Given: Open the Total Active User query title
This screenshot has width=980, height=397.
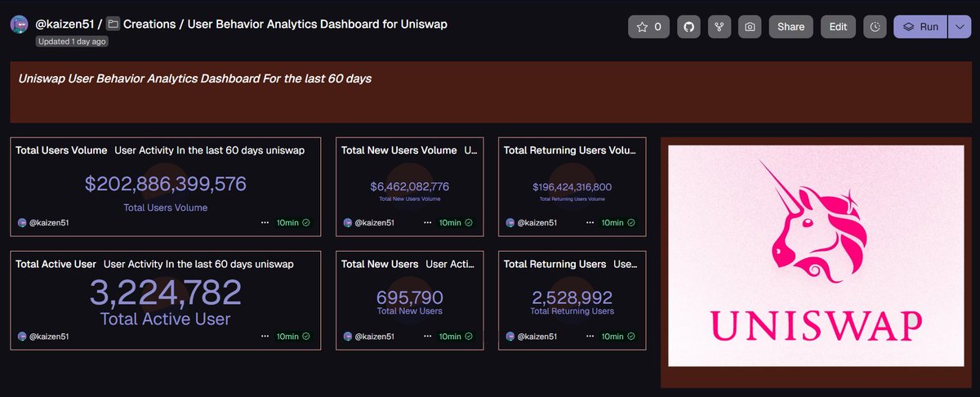Looking at the screenshot, I should 56,264.
